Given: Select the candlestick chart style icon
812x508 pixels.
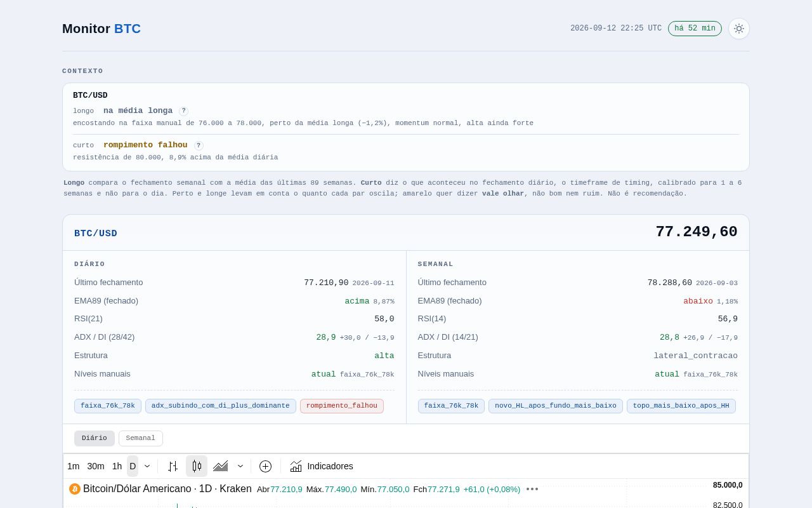Looking at the screenshot, I should click(x=197, y=466).
